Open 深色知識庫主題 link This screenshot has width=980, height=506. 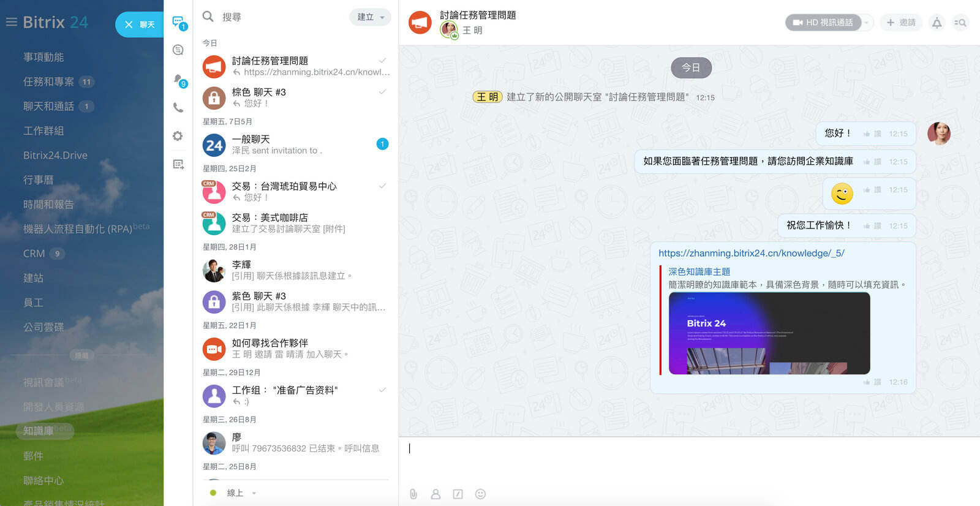click(x=699, y=271)
